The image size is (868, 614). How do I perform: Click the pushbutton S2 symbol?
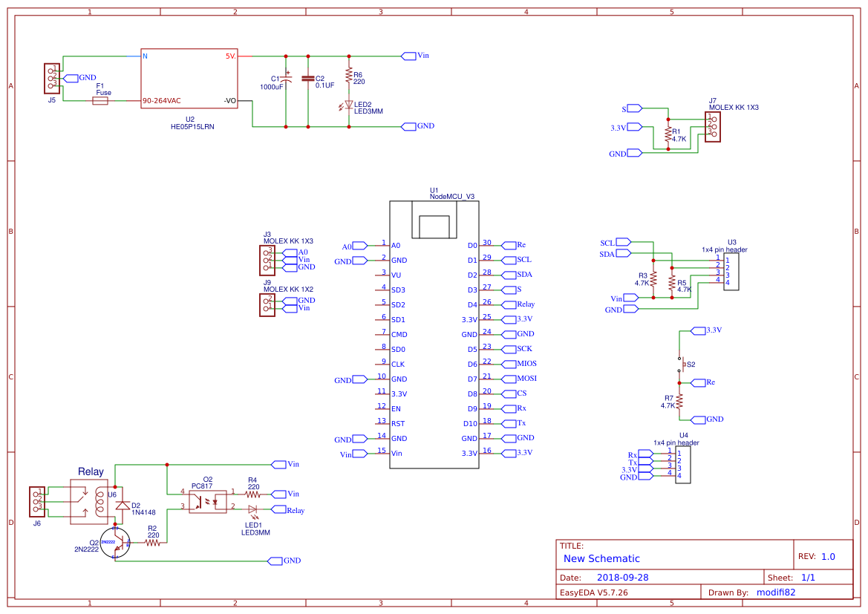[x=683, y=364]
